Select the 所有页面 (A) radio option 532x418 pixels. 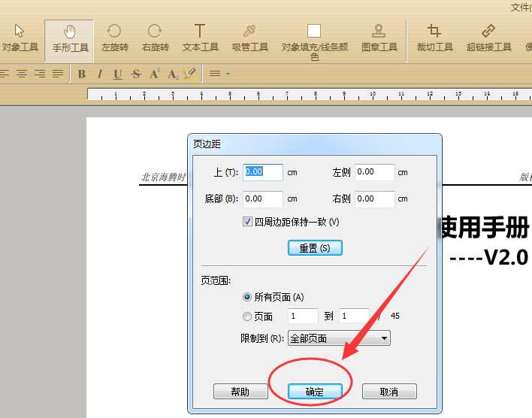click(247, 297)
